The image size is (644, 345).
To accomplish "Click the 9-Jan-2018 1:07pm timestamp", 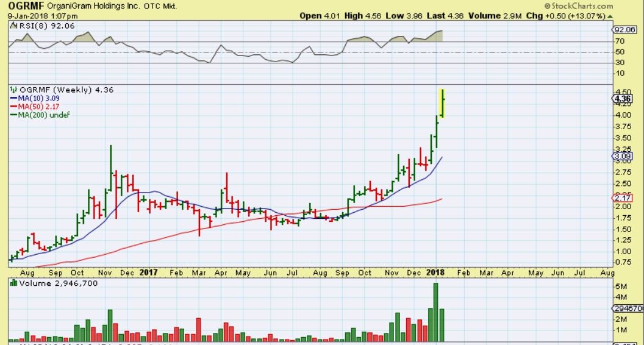I will point(43,16).
